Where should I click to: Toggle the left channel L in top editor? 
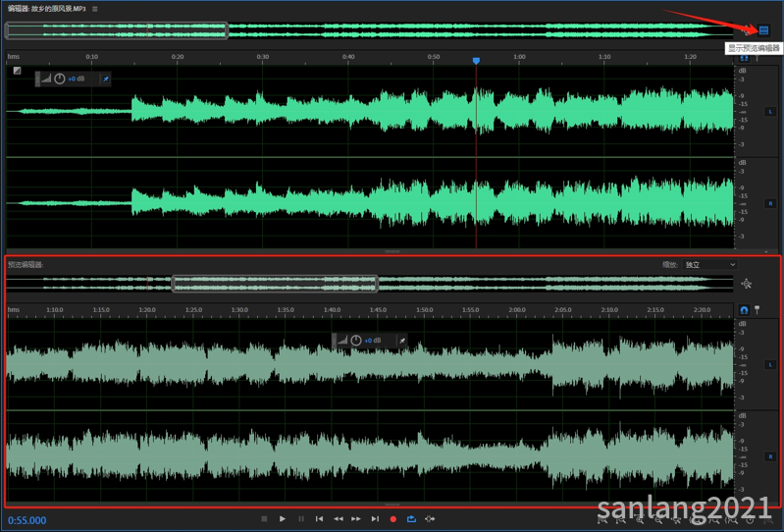coord(770,112)
